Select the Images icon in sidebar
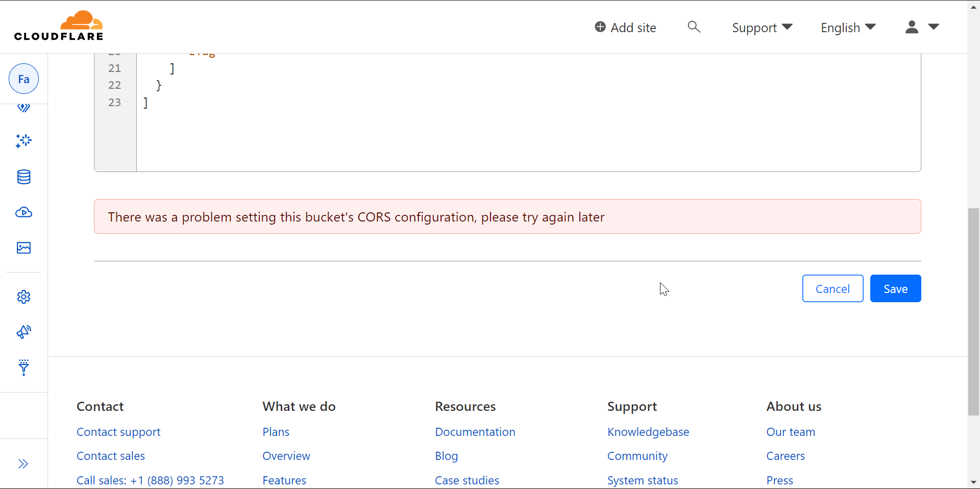Screen dimensions: 980x489 [23, 248]
